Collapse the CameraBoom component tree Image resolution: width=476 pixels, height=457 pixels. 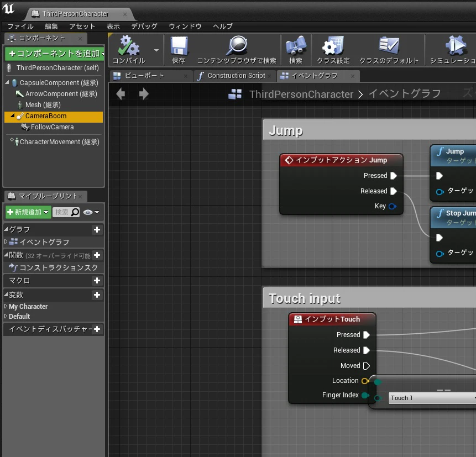click(13, 115)
